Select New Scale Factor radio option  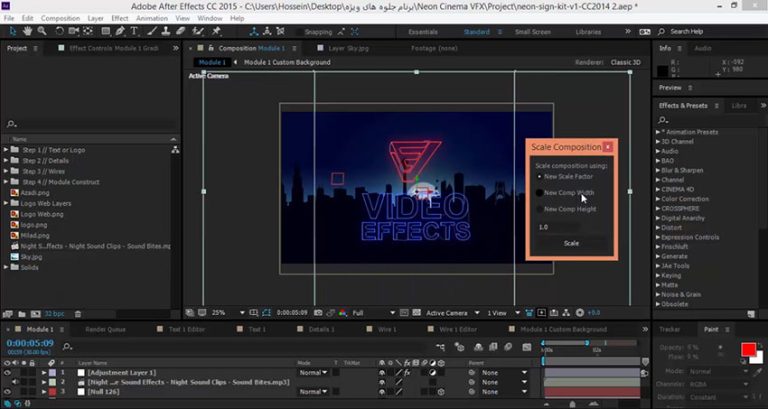[x=540, y=176]
